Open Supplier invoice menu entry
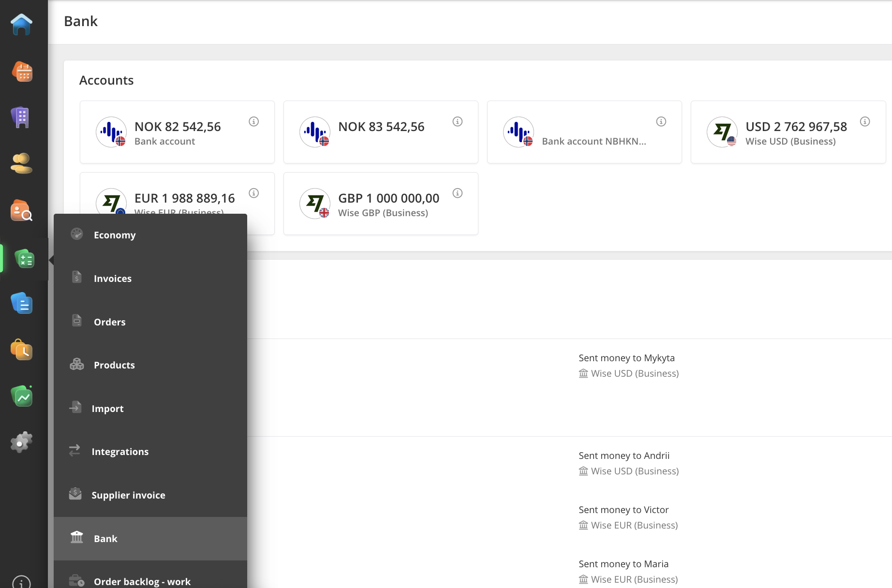Image resolution: width=892 pixels, height=588 pixels. coord(128,495)
